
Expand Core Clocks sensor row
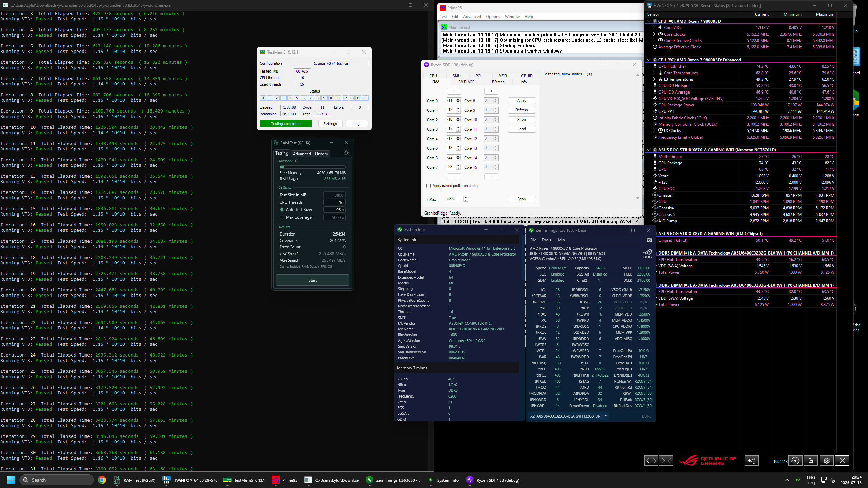coord(654,34)
